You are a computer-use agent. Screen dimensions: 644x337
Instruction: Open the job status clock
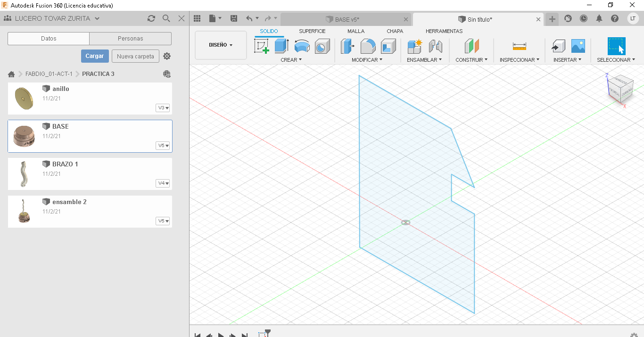584,18
